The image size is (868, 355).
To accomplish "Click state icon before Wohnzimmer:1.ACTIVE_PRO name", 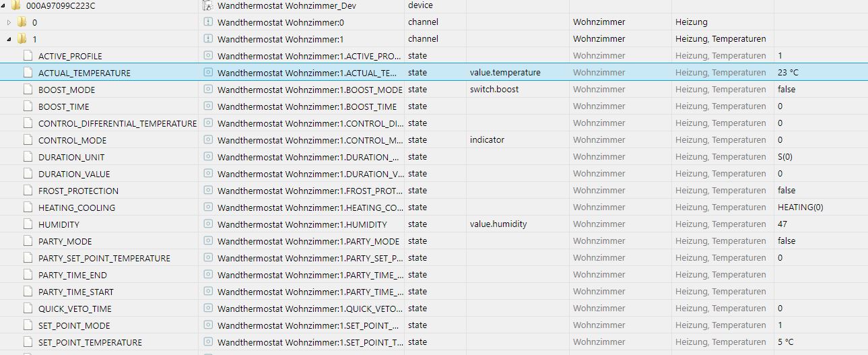I will click(208, 55).
